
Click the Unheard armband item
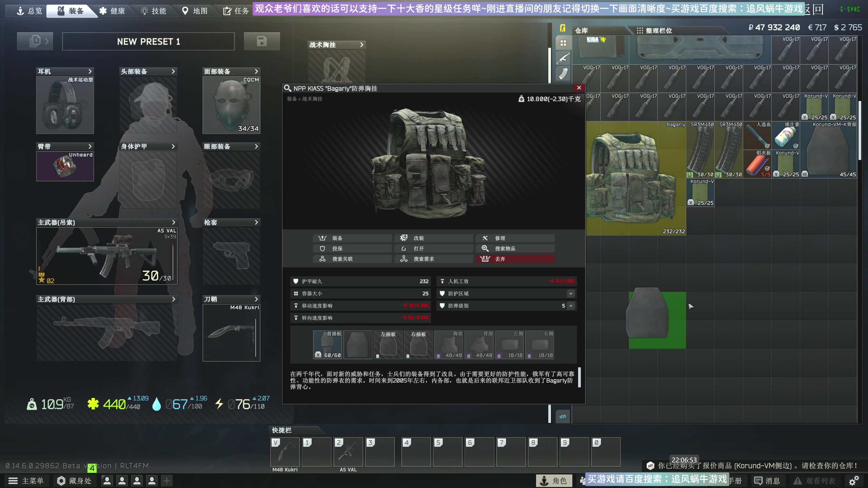click(x=65, y=166)
